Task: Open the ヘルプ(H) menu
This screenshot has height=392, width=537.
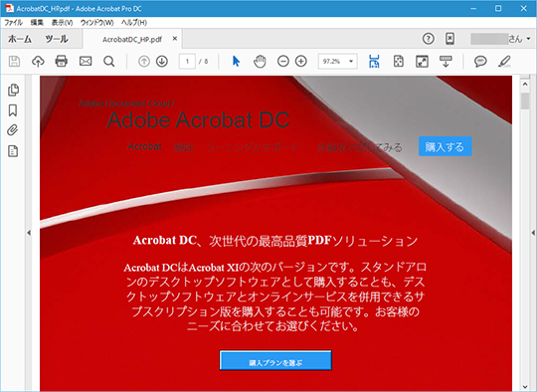Action: tap(134, 23)
